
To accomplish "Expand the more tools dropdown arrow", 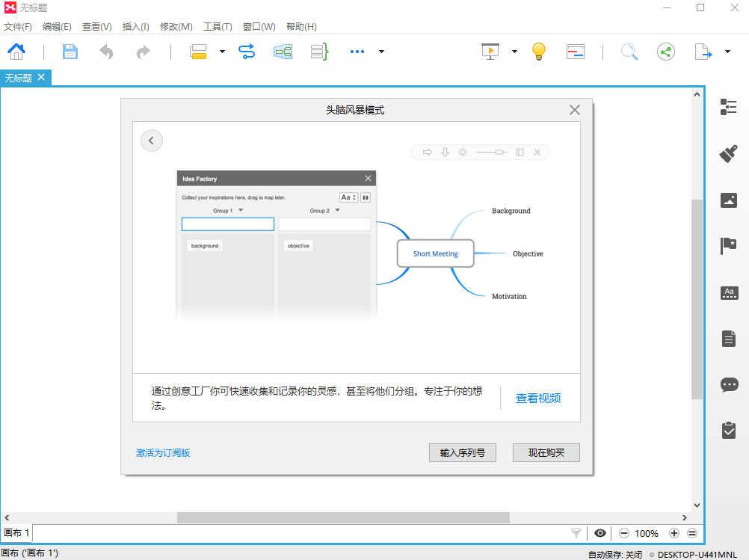I will [x=381, y=52].
